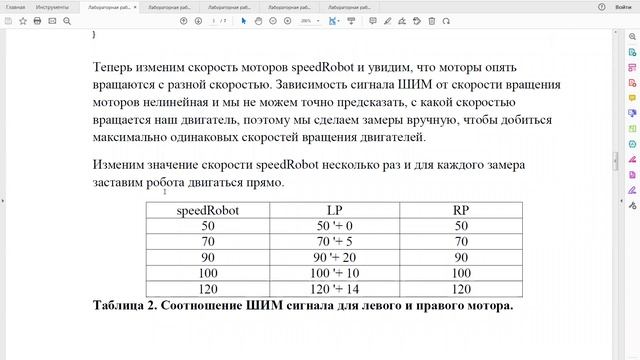Close the active Лабораторная раб... tab
This screenshot has height=360, width=640.
[135, 7]
